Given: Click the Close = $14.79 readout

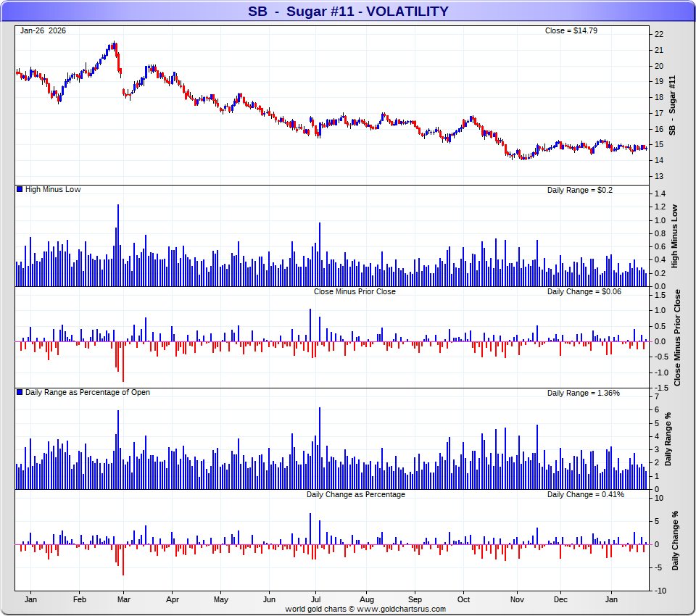Looking at the screenshot, I should point(571,30).
